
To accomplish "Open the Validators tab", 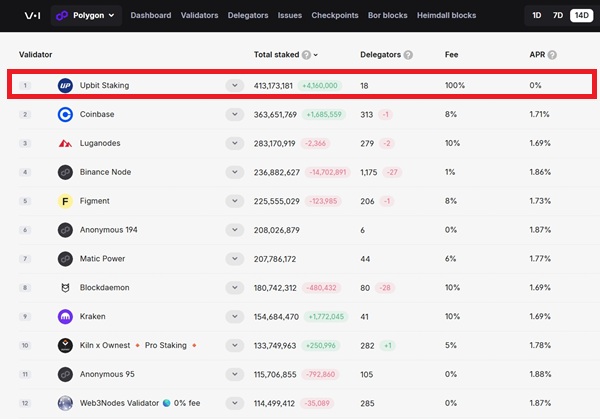I will click(x=199, y=15).
